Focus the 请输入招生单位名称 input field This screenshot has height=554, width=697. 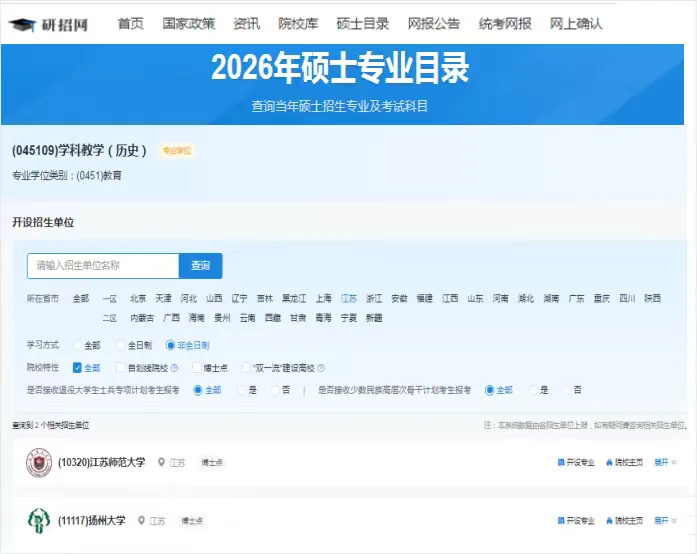coord(103,266)
